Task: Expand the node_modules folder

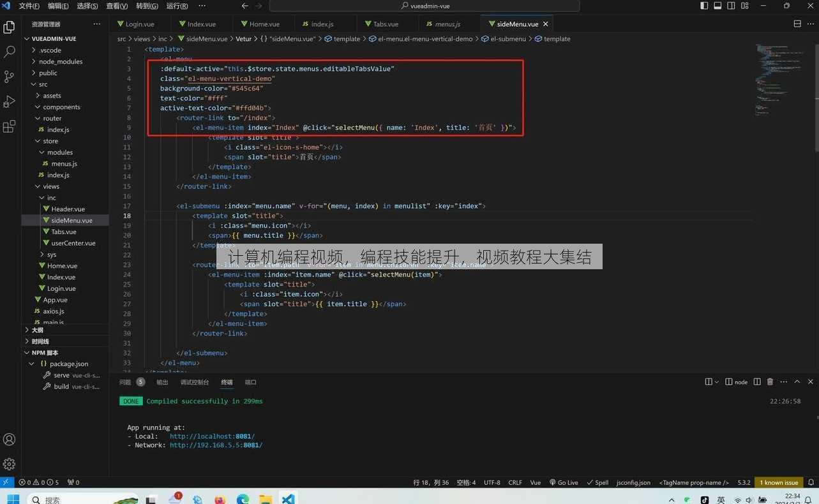Action: pyautogui.click(x=60, y=61)
